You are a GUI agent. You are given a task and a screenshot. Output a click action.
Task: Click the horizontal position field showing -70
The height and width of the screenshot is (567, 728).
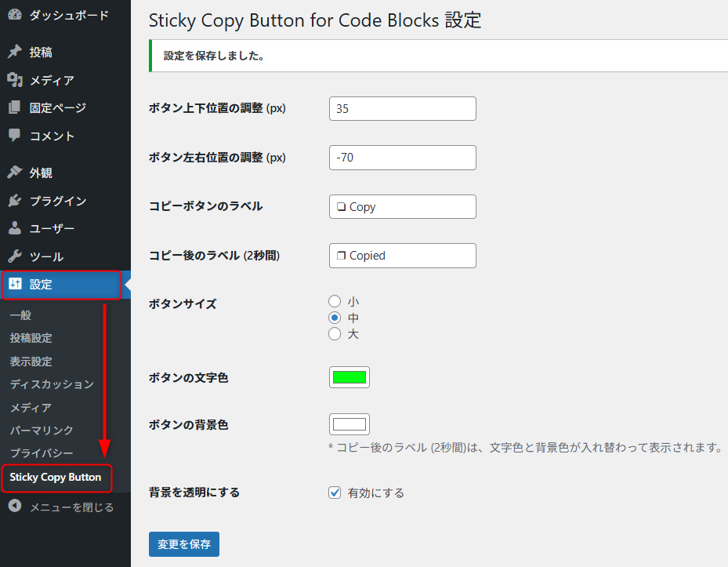(403, 158)
